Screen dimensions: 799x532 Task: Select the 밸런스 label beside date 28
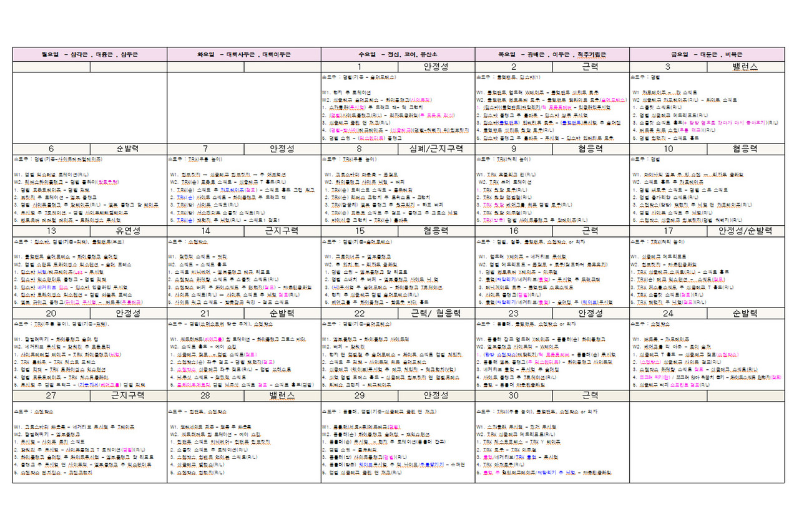point(283,395)
